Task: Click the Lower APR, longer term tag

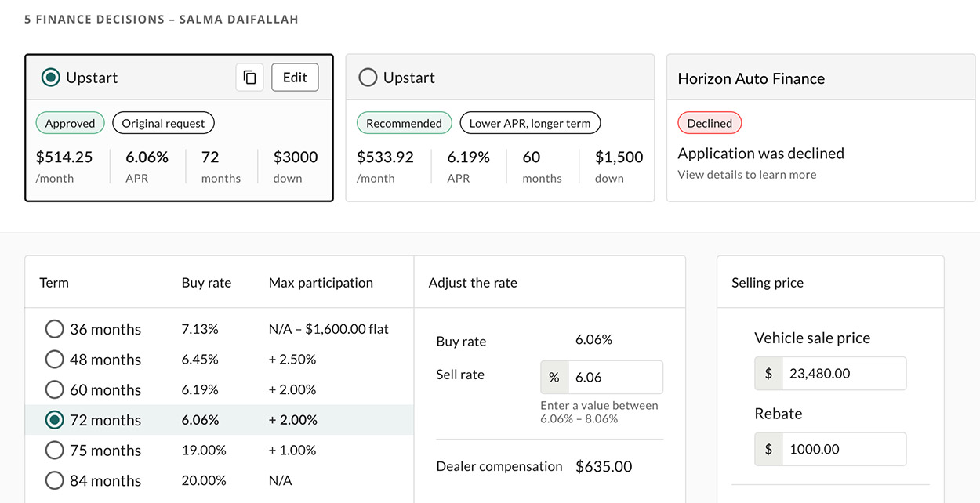Action: 530,123
